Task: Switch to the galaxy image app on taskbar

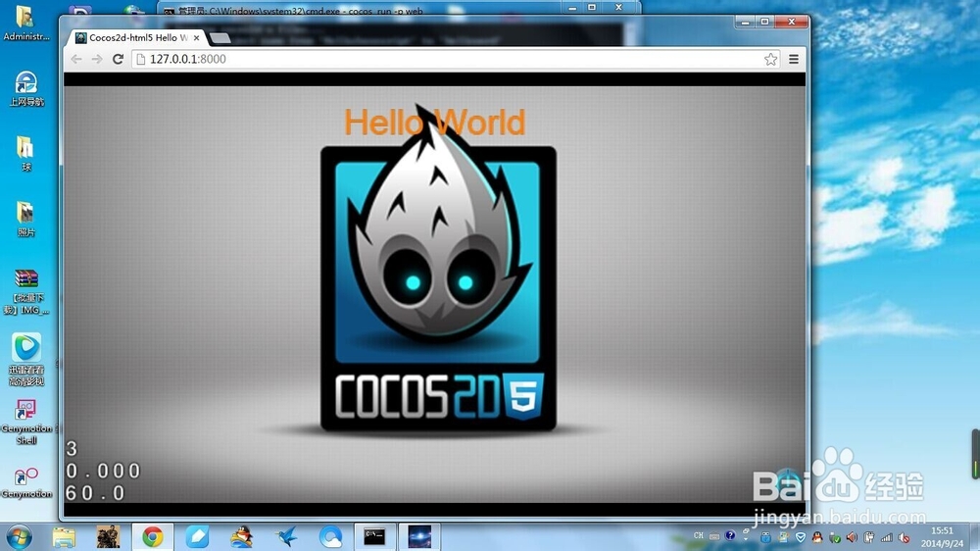Action: 419,537
